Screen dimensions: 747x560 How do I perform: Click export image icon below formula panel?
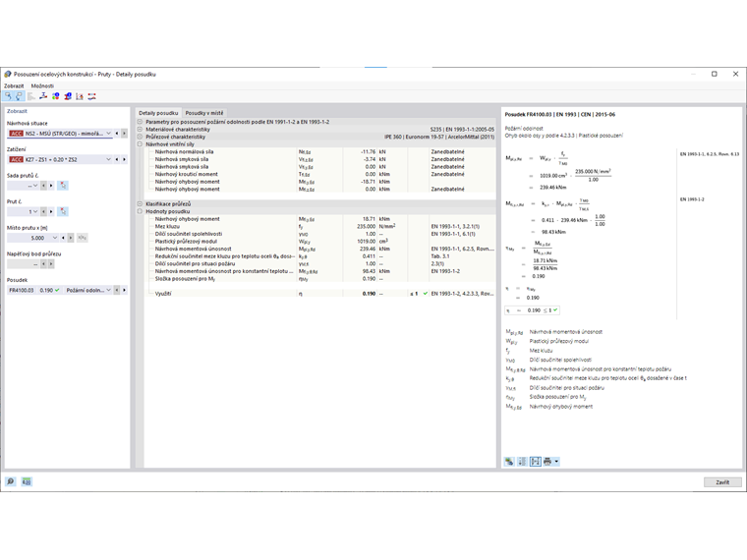(509, 462)
